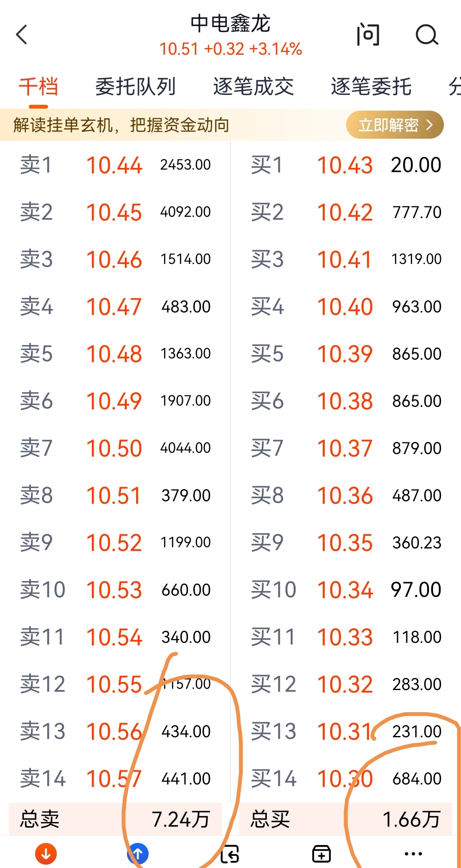Screen dimensions: 461x868
Task: Open the three-dot more menu
Action: coord(413,854)
